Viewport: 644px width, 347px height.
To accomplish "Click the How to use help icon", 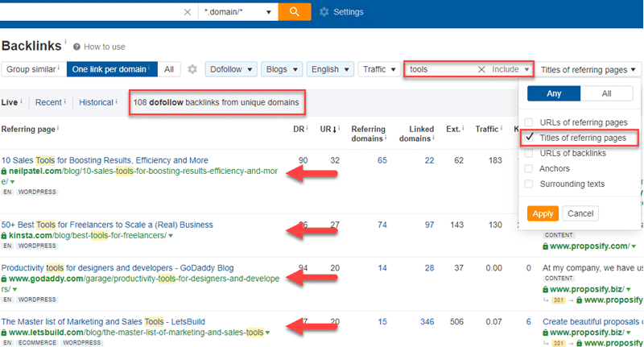I will [x=77, y=48].
